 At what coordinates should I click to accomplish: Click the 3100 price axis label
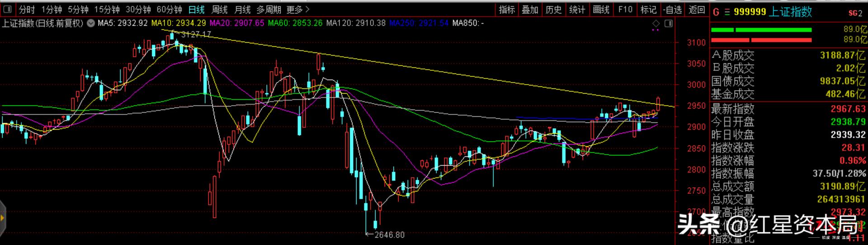pyautogui.click(x=696, y=43)
